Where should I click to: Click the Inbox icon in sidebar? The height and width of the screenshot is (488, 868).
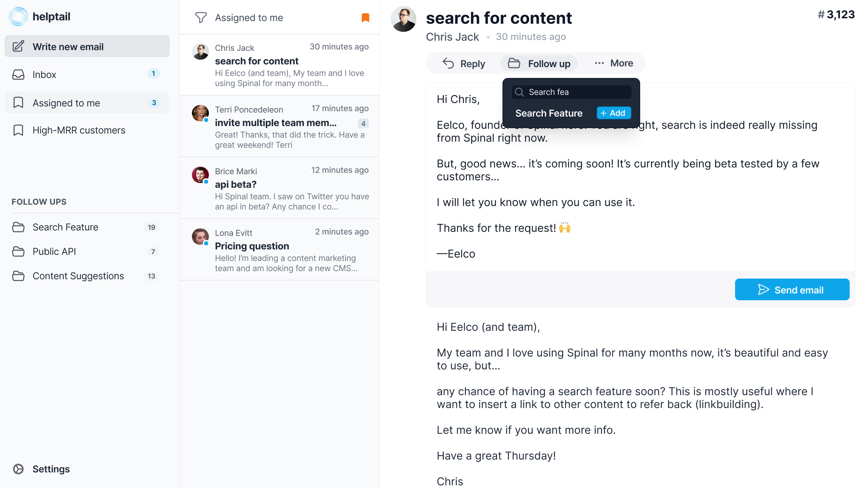(x=19, y=74)
